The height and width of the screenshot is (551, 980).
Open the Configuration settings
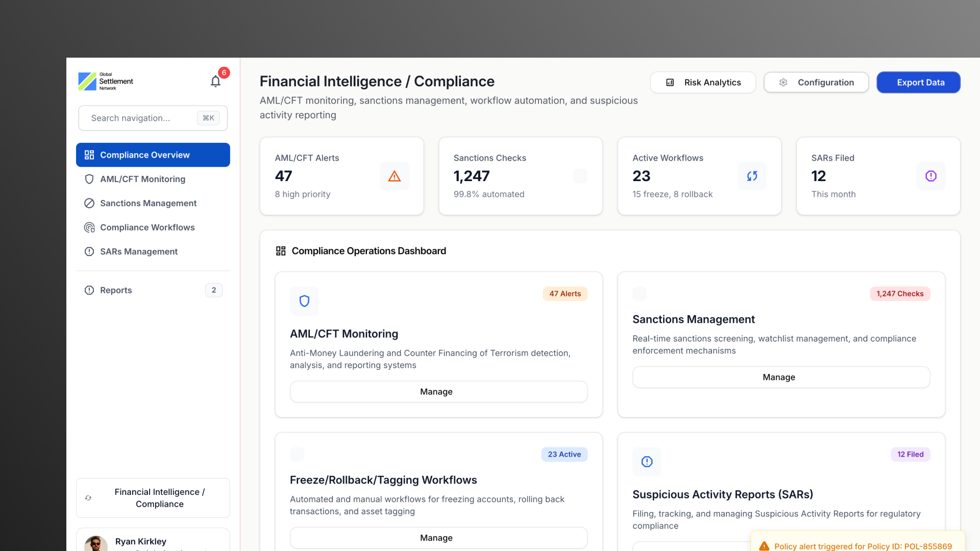[816, 83]
